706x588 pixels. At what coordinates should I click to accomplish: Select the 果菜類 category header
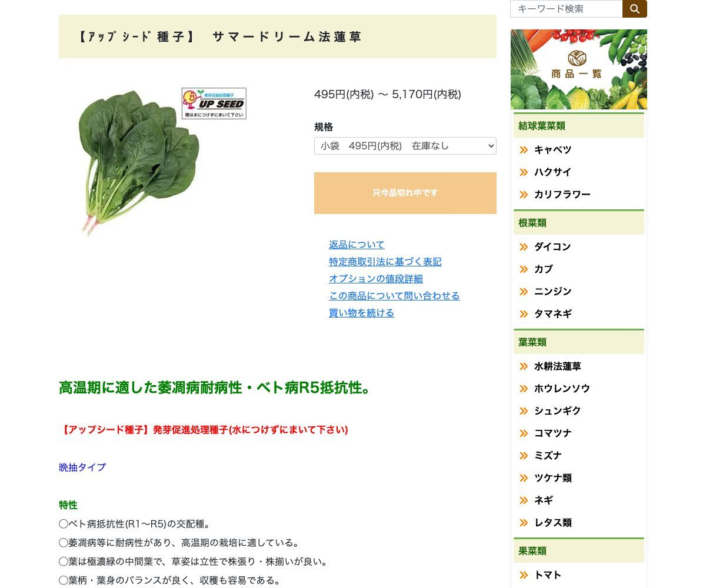(x=532, y=551)
